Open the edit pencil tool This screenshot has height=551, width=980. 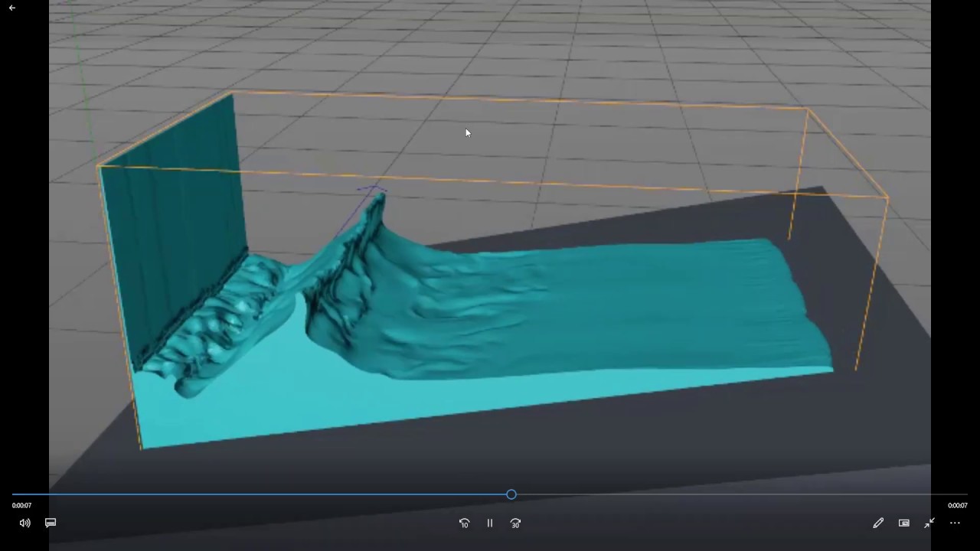pos(878,523)
